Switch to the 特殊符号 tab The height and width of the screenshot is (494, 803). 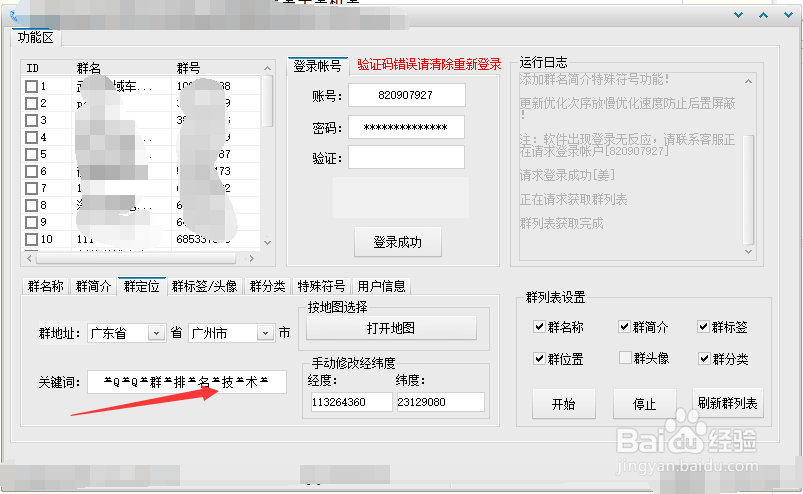pos(321,286)
